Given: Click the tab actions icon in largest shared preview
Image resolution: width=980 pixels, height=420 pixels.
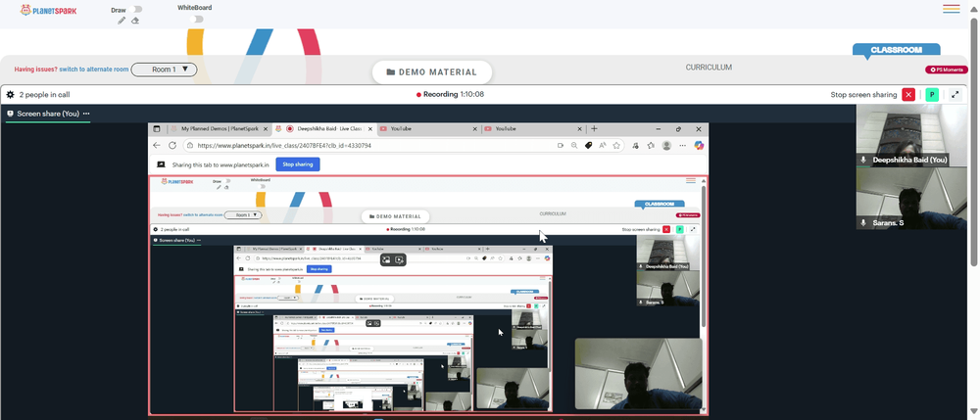Looking at the screenshot, I should pos(157,129).
